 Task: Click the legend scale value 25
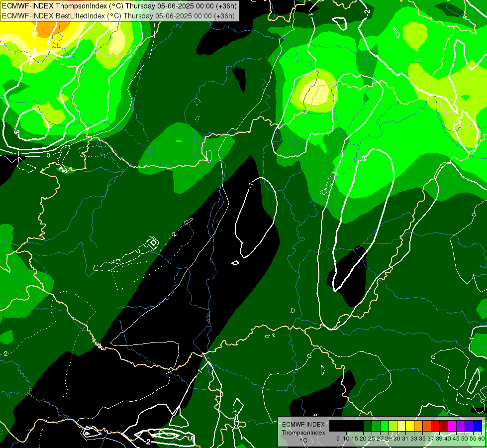point(372,439)
